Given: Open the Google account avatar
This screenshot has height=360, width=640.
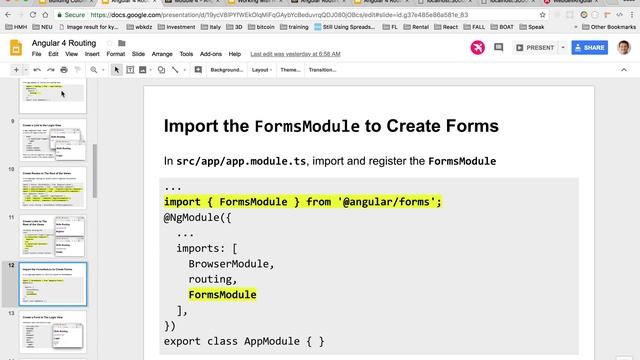Looking at the screenshot, I should (x=624, y=47).
